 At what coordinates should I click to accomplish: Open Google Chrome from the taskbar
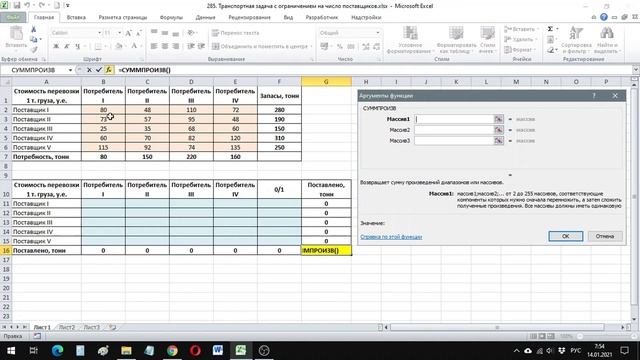tap(172, 350)
